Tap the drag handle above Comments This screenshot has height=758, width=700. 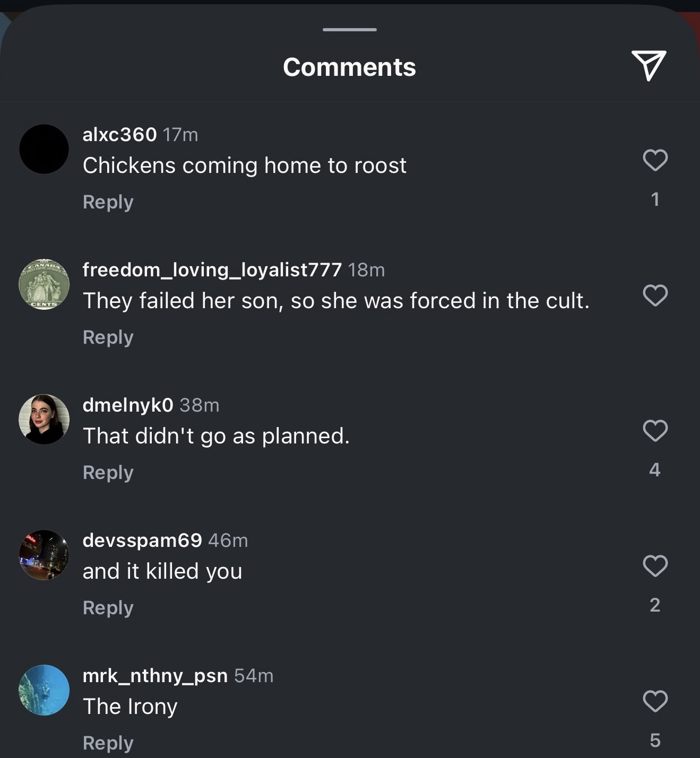pyautogui.click(x=349, y=30)
